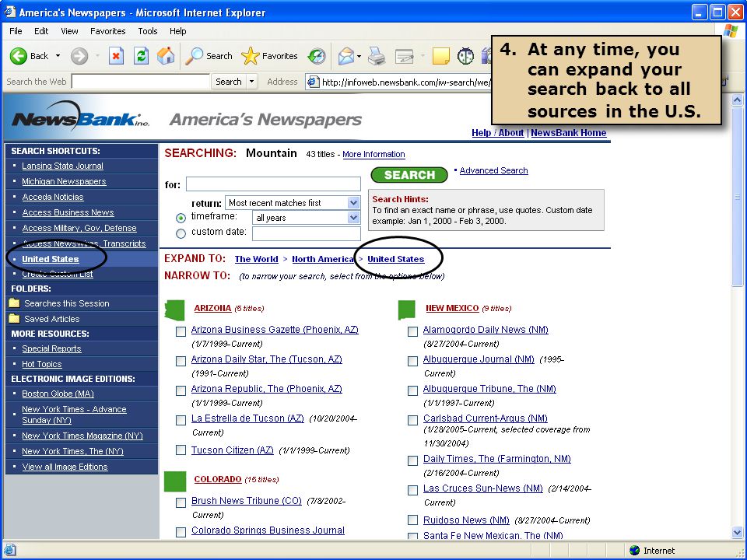Click the yellow sticky note icon

(440, 56)
